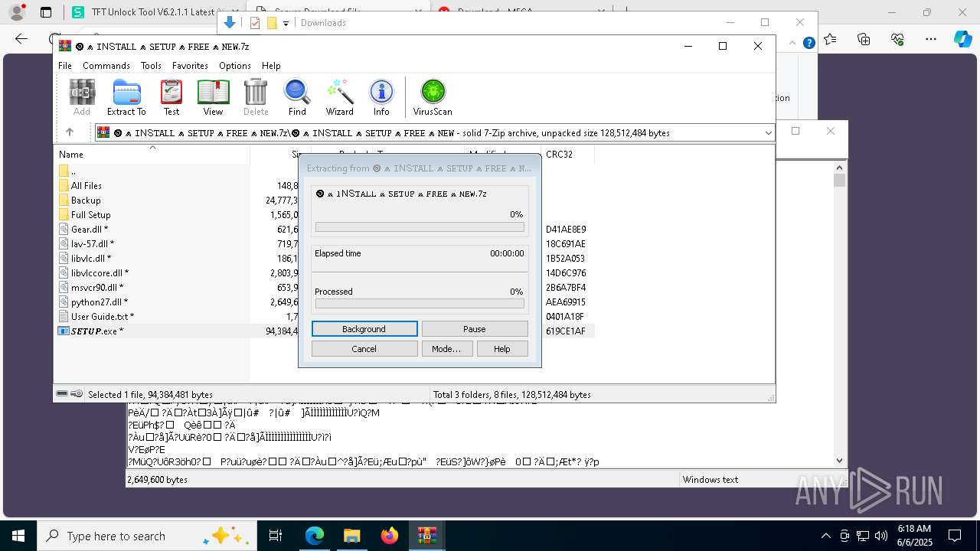980x551 pixels.
Task: Click the Processed progress bar
Action: [x=420, y=304]
